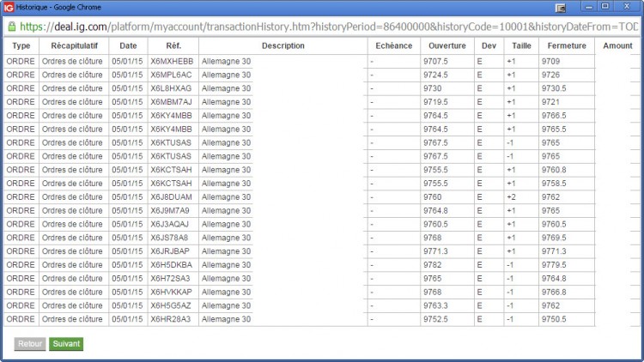
Task: Click Allemagne 30 in X6HR28A3 row
Action: point(226,319)
